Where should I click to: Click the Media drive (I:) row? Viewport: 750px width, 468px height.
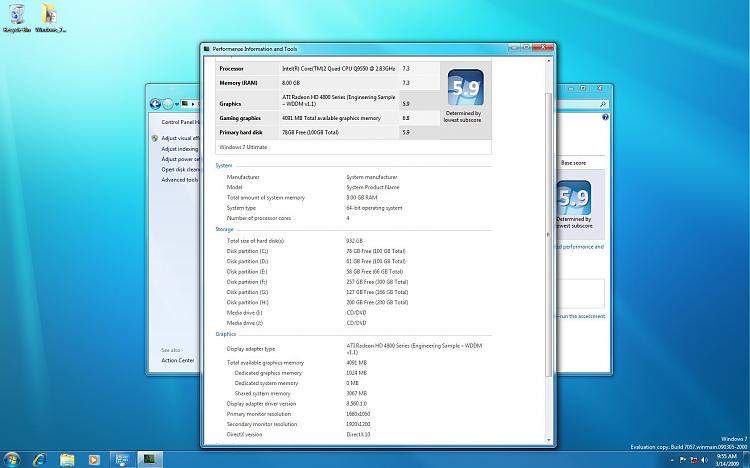297,312
